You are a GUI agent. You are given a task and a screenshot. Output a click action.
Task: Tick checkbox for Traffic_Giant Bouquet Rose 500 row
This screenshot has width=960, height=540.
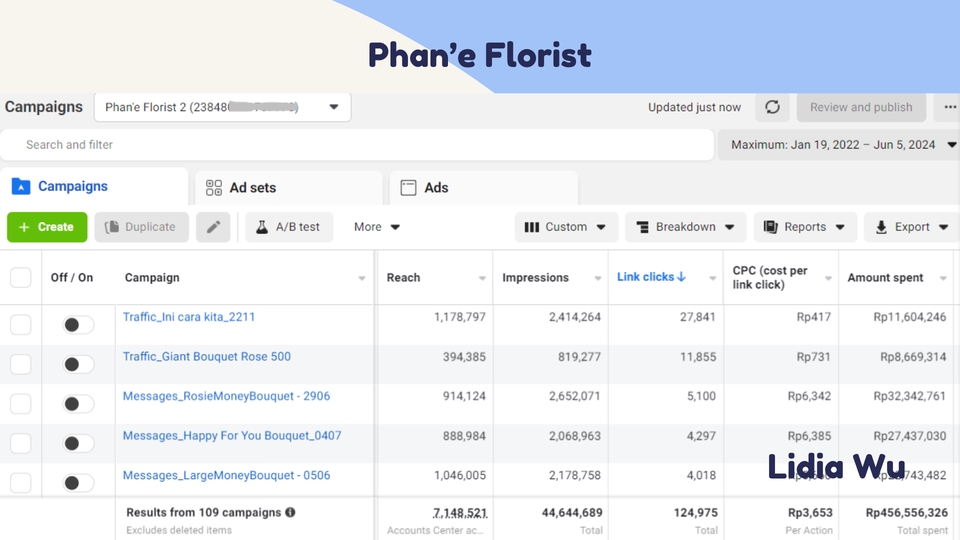click(x=21, y=364)
